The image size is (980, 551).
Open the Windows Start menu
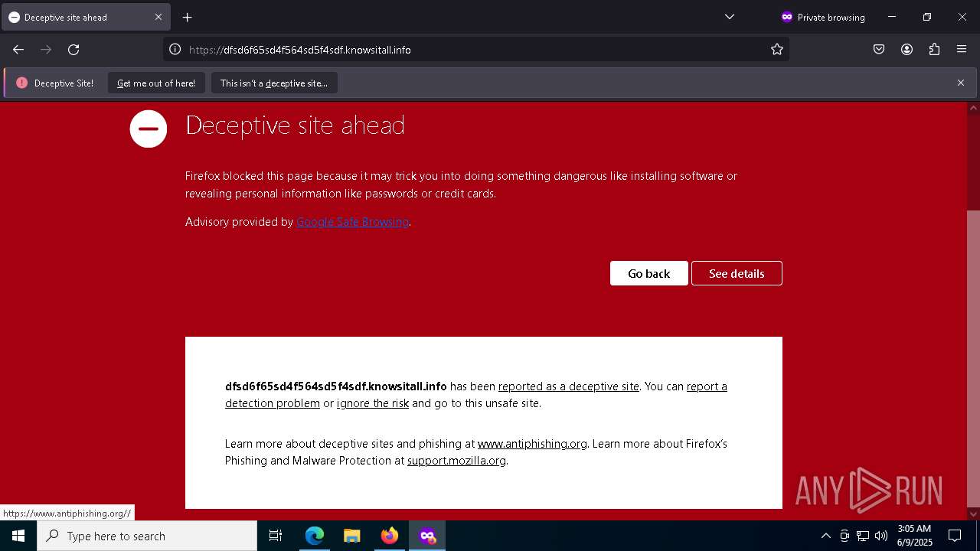click(x=18, y=536)
